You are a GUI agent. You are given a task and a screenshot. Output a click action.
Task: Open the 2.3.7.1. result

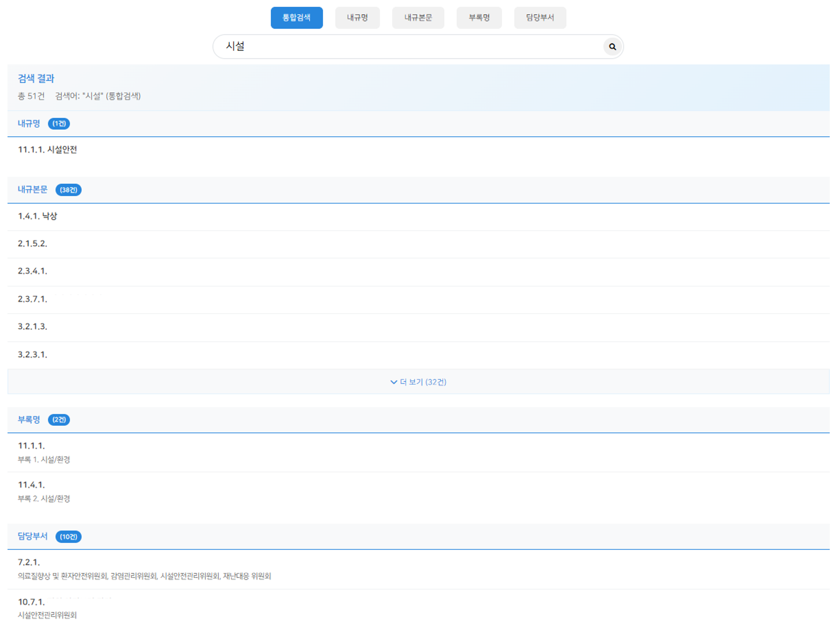pyautogui.click(x=33, y=299)
